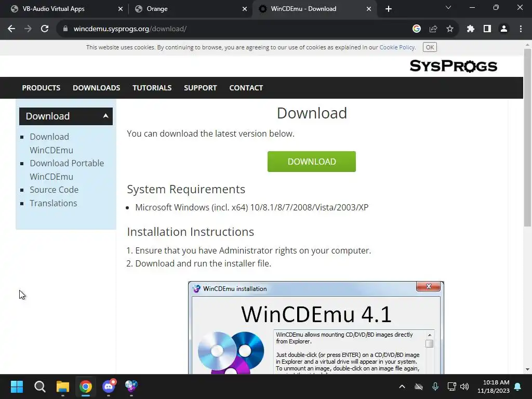Open the DOWNLOADS menu
This screenshot has height=399, width=532.
(96, 88)
